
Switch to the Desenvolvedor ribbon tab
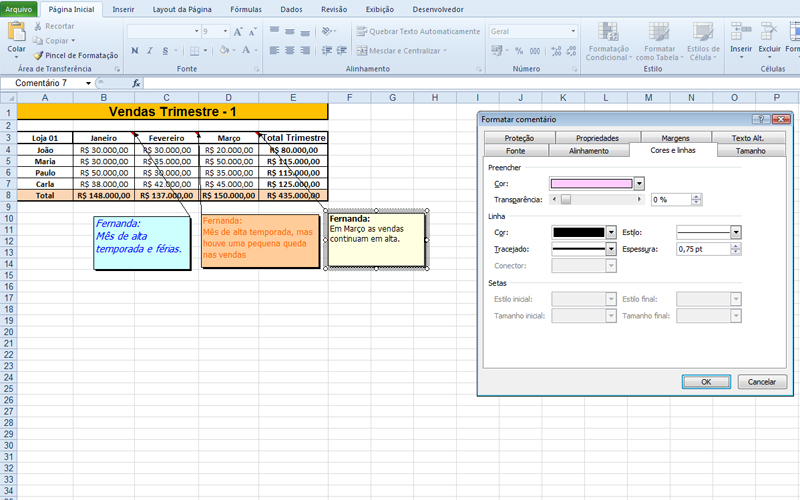coord(438,9)
